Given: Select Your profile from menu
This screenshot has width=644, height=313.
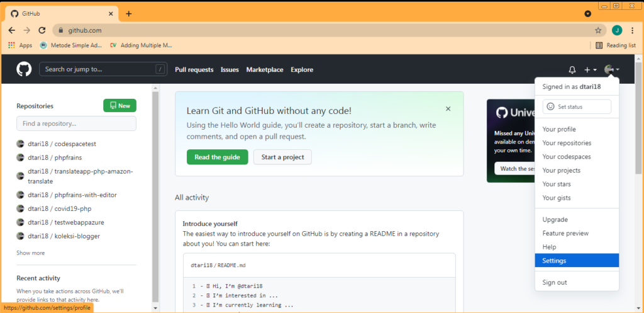Looking at the screenshot, I should pos(577,129).
